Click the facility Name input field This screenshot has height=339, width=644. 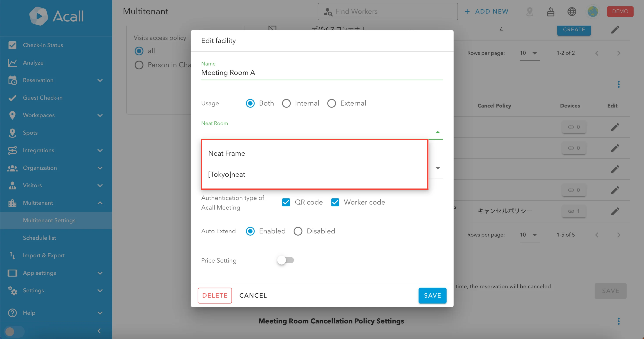[322, 73]
